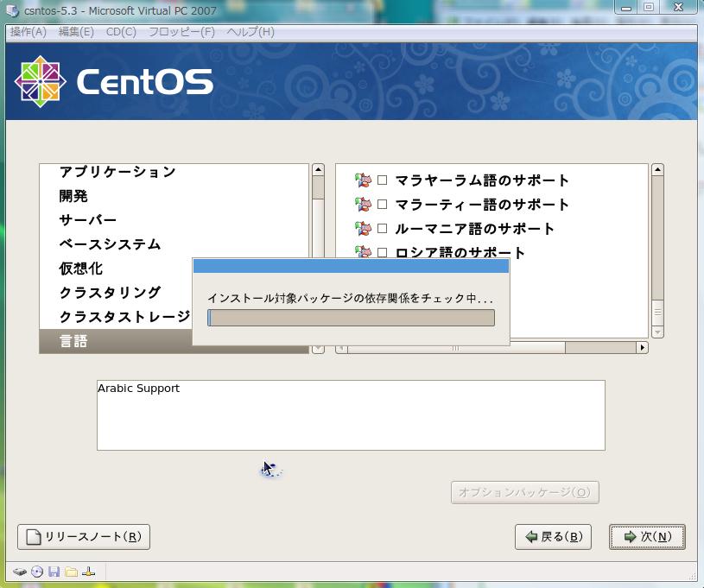The image size is (704, 588).
Task: Click the shared folder status icon
Action: click(x=71, y=572)
